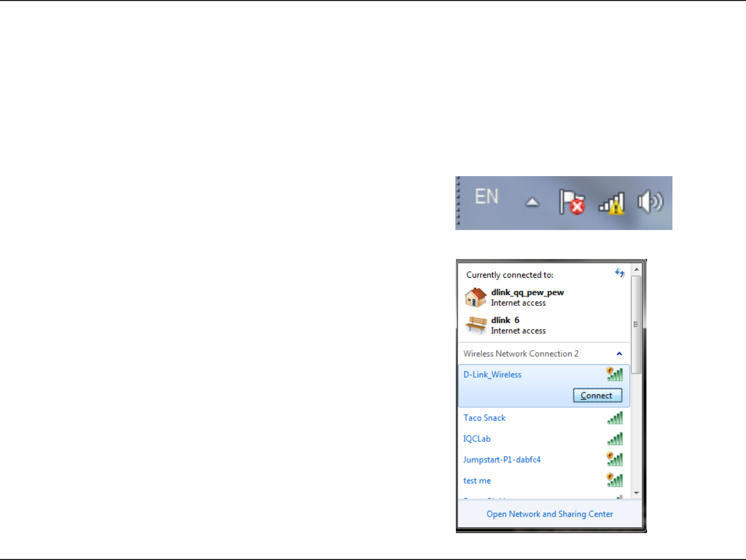The height and width of the screenshot is (560, 746).
Task: Click the Currently connected to: label
Action: point(510,275)
